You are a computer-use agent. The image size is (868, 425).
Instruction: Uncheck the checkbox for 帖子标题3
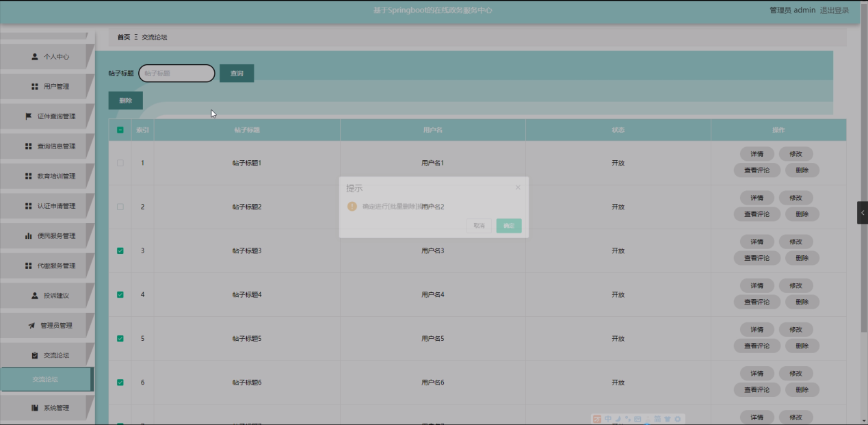tap(119, 250)
